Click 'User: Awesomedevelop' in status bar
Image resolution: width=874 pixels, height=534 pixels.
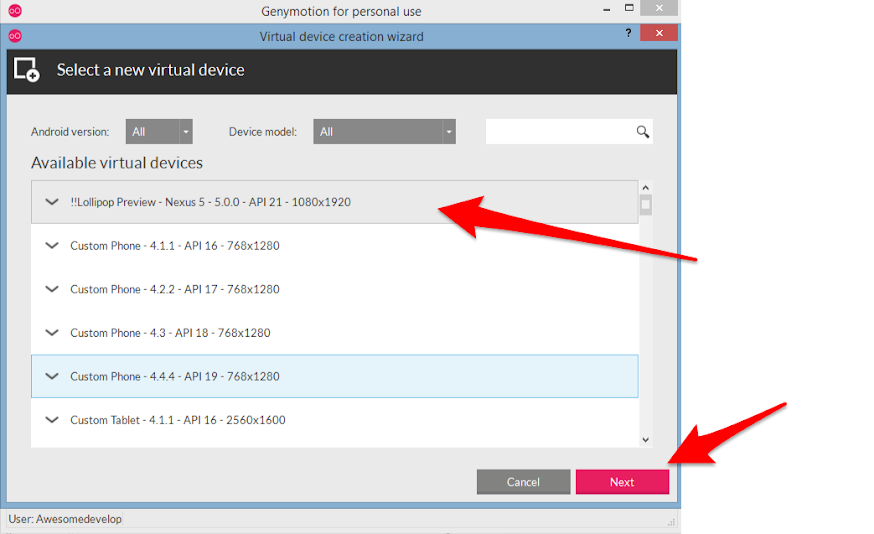tap(65, 519)
